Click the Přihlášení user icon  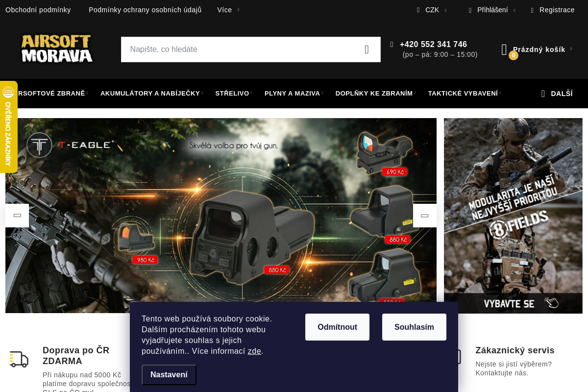[470, 10]
